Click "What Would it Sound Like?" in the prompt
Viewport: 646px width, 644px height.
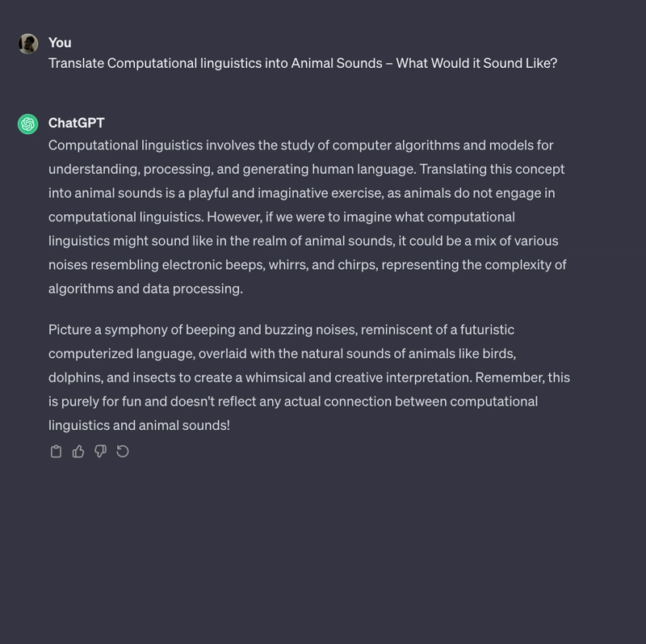(476, 63)
